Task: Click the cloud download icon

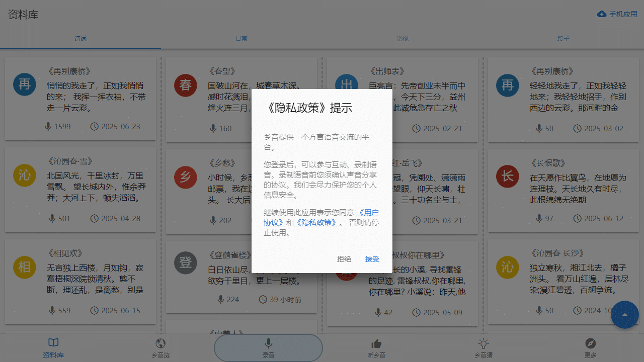Action: 601,14
